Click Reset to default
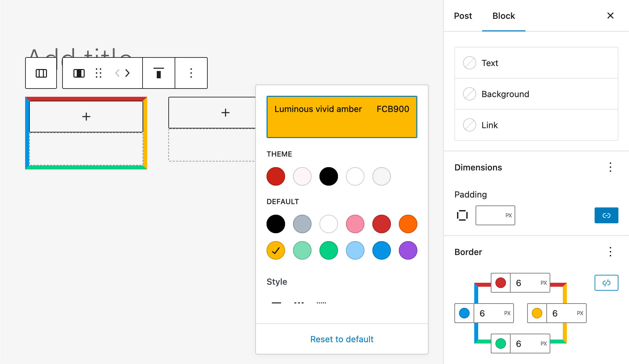 (x=342, y=339)
